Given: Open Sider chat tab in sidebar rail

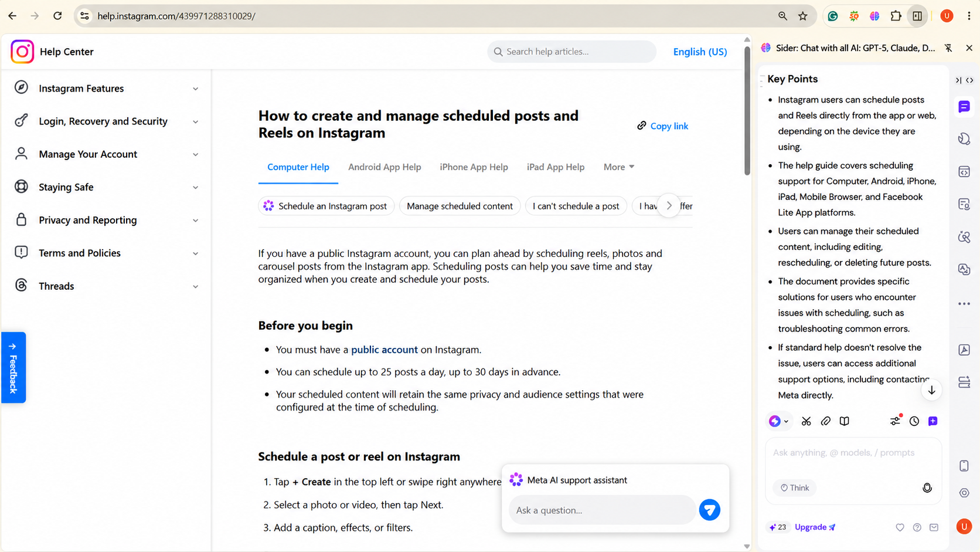Looking at the screenshot, I should coord(964,107).
